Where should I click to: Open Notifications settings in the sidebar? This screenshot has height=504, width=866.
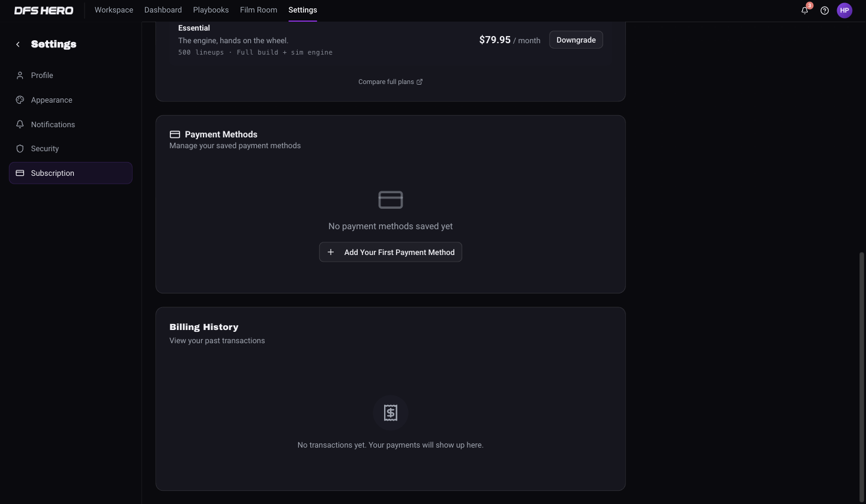click(71, 124)
